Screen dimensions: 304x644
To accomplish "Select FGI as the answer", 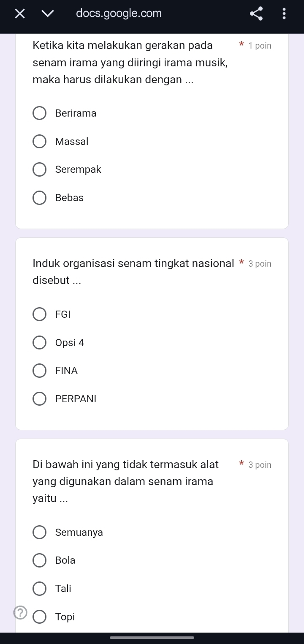I will [40, 314].
